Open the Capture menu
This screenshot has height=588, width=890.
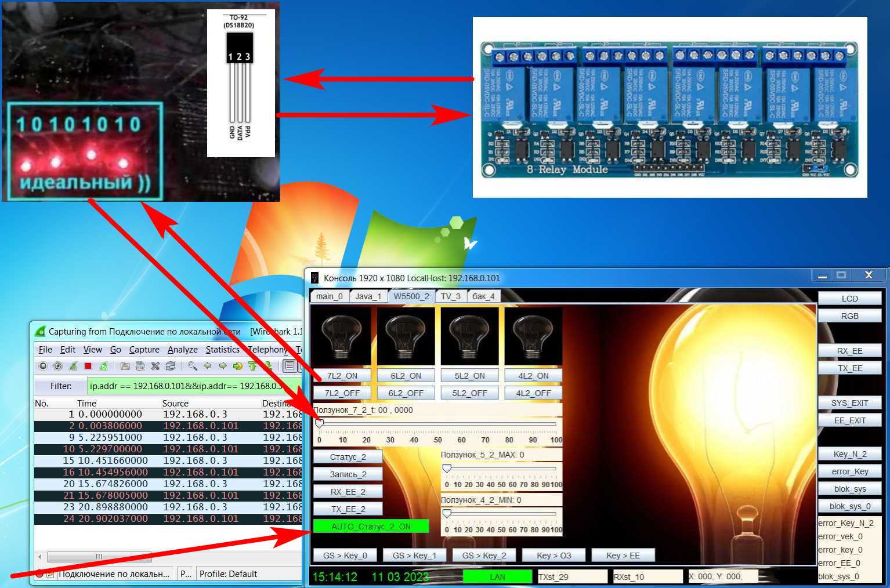tap(144, 350)
